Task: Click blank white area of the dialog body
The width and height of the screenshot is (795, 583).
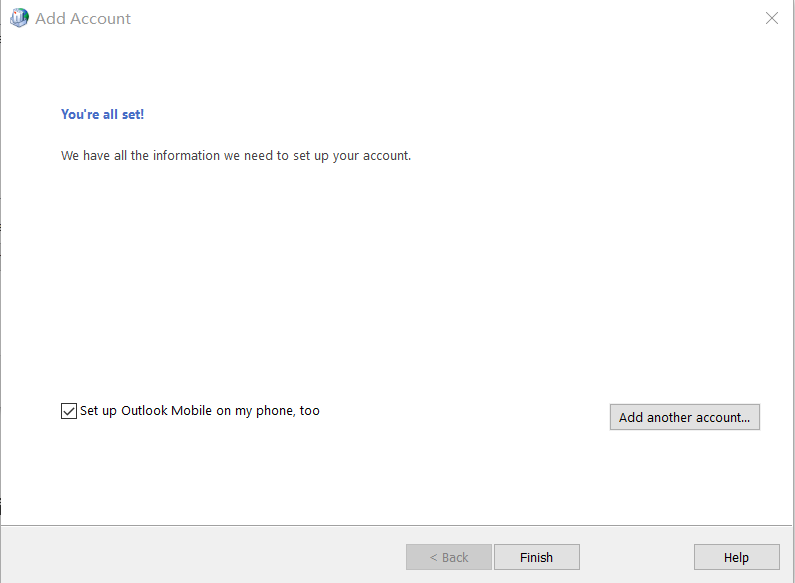Action: (x=400, y=280)
